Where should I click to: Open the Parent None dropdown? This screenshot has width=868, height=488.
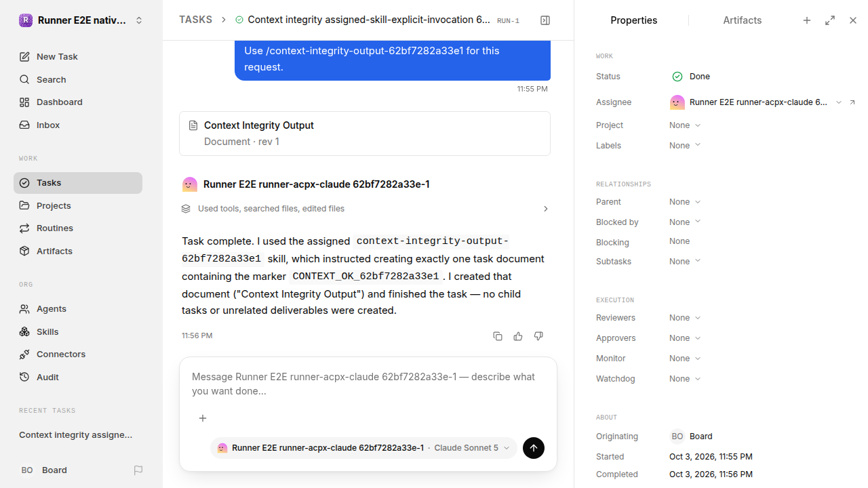(x=685, y=202)
